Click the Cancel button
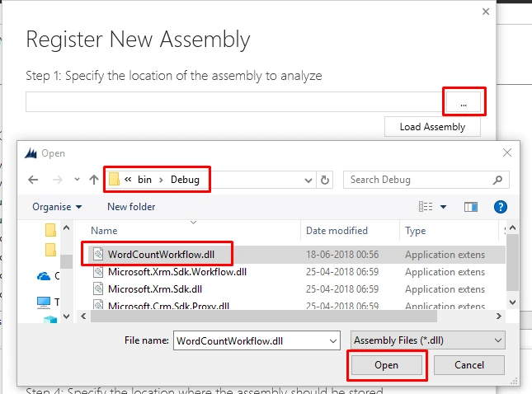The image size is (532, 394). [x=468, y=365]
